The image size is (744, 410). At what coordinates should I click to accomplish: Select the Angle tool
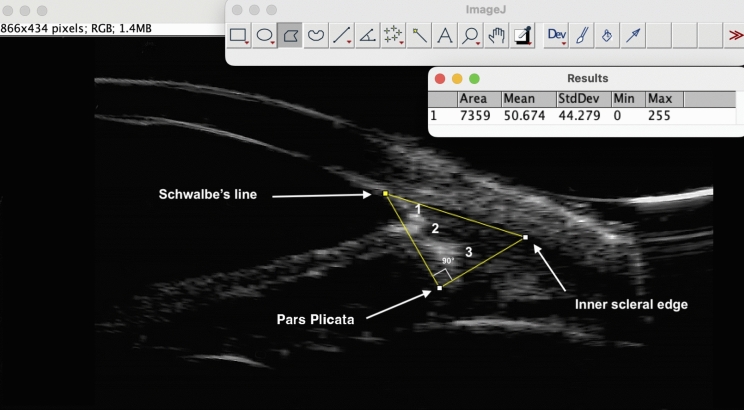click(367, 36)
